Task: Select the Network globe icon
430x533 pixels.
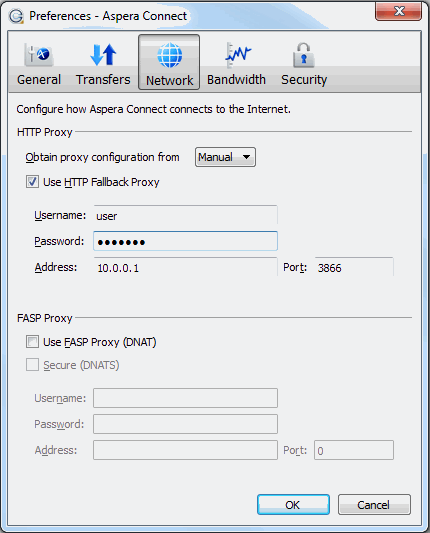Action: click(x=169, y=55)
